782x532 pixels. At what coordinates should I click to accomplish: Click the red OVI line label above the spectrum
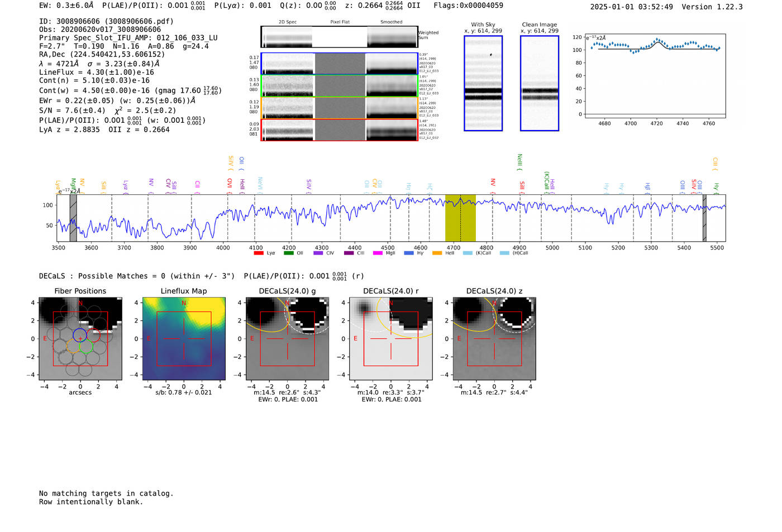coord(230,185)
